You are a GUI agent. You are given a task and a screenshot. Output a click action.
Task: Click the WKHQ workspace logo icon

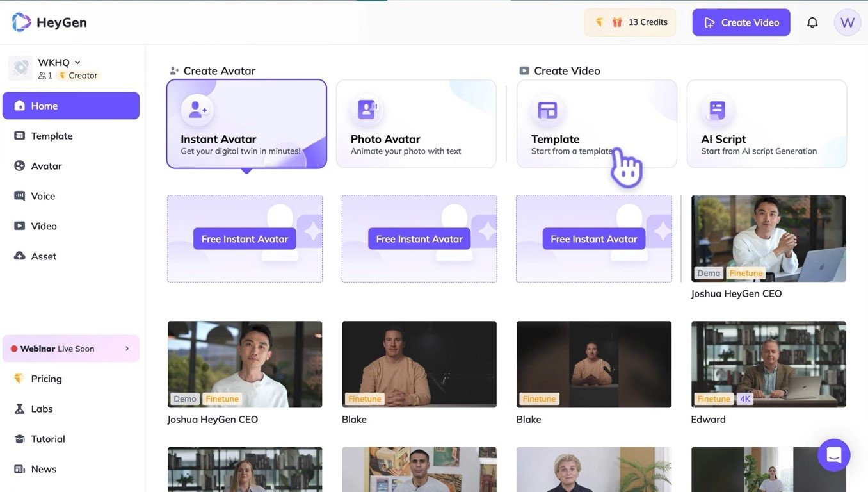[x=20, y=69]
